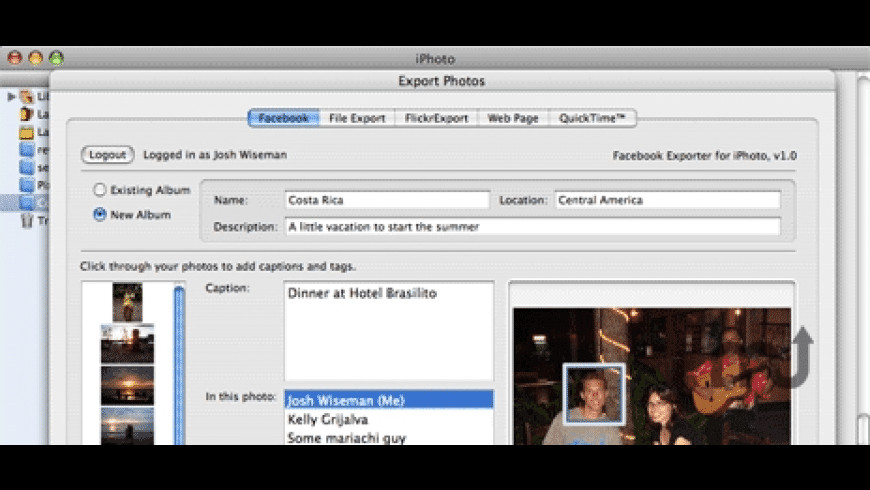Viewport: 870px width, 490px height.
Task: Select the yellow folder item in the iPhoto sidebar
Action: pos(26,133)
